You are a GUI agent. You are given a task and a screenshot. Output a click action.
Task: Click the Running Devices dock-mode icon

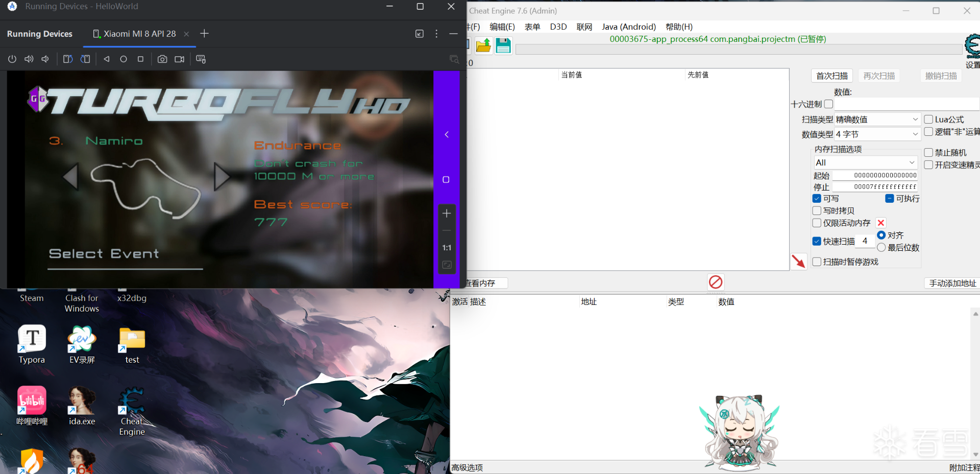420,34
